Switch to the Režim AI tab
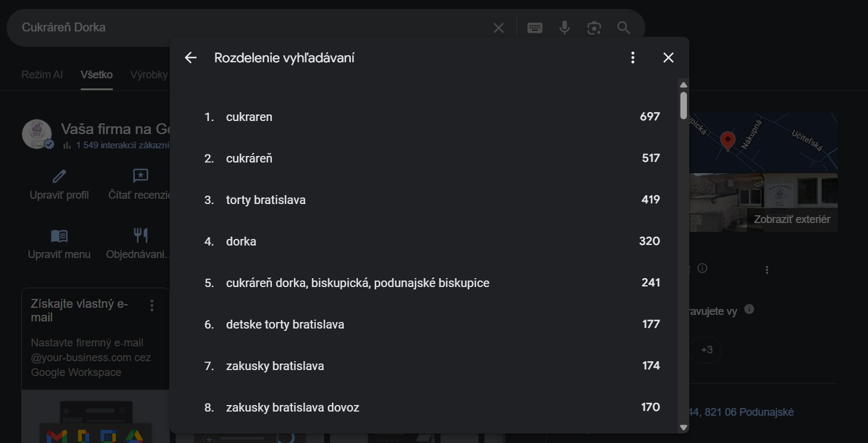The width and height of the screenshot is (868, 443). (x=42, y=75)
